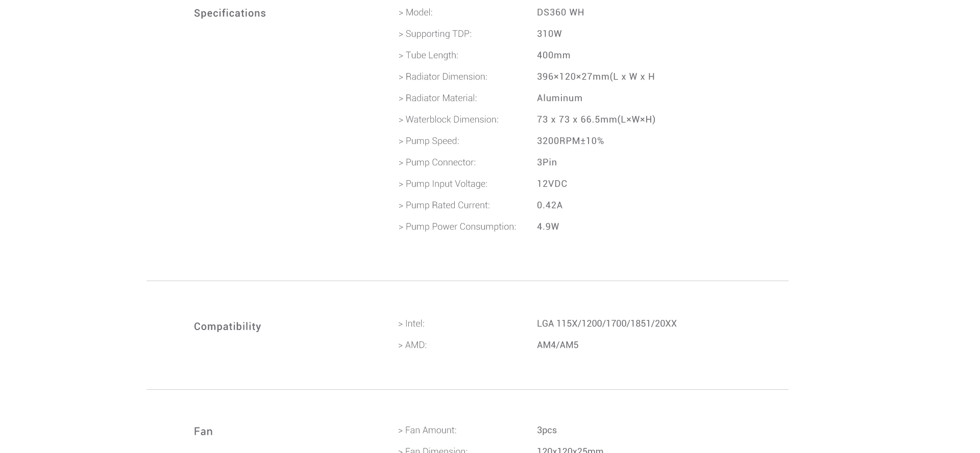Click the Intel LGA socket list
This screenshot has height=453, width=980.
pyautogui.click(x=607, y=323)
